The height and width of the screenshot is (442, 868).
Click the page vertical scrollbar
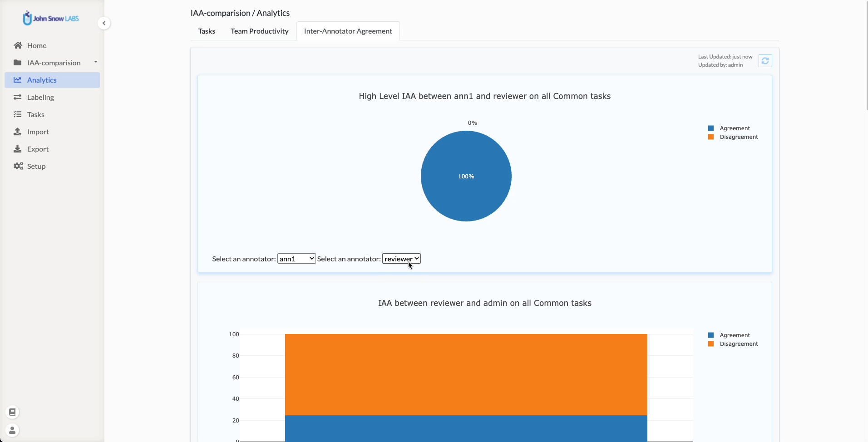pos(867,55)
